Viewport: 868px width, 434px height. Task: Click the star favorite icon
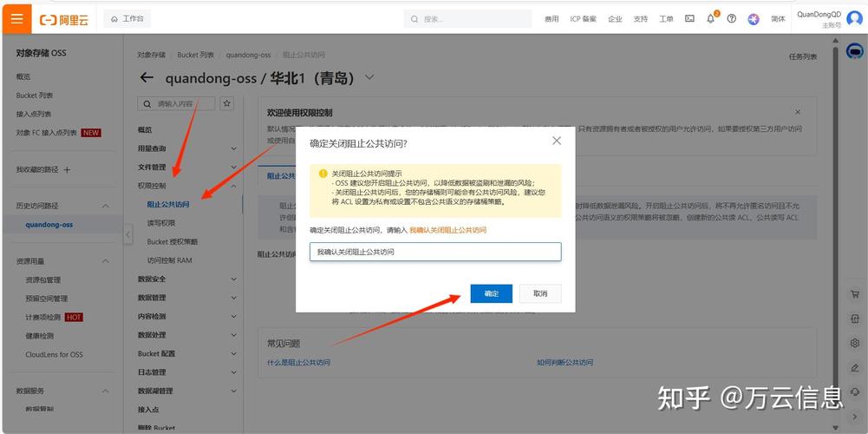[226, 103]
